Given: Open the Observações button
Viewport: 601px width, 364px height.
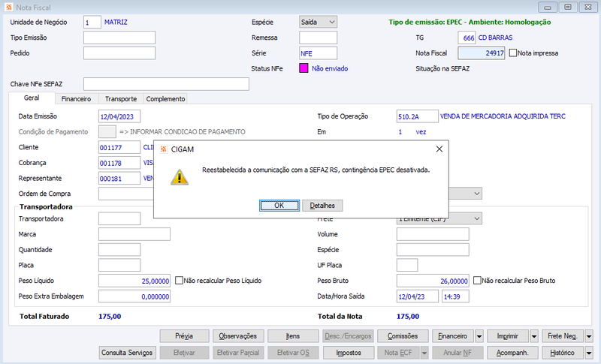Looking at the screenshot, I should [238, 336].
